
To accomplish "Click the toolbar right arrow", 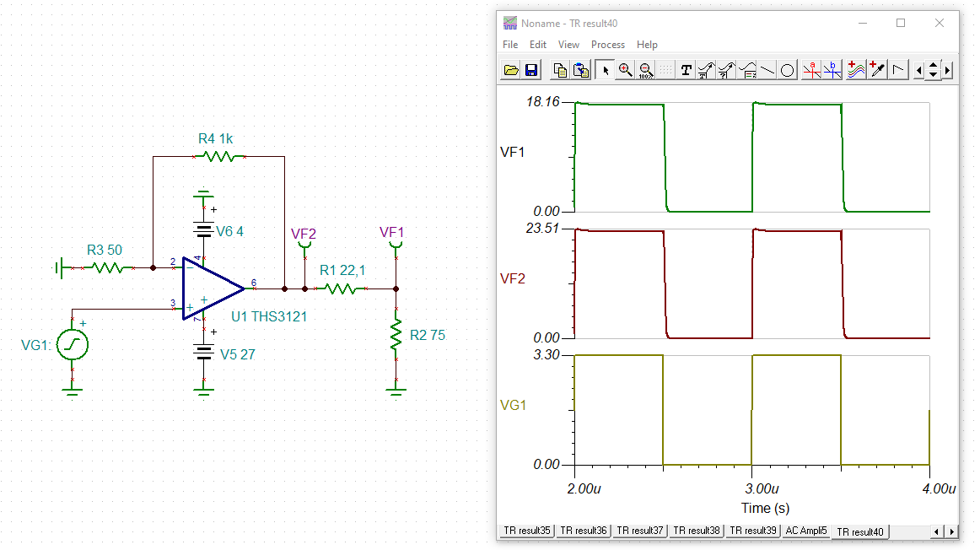I will coord(948,71).
